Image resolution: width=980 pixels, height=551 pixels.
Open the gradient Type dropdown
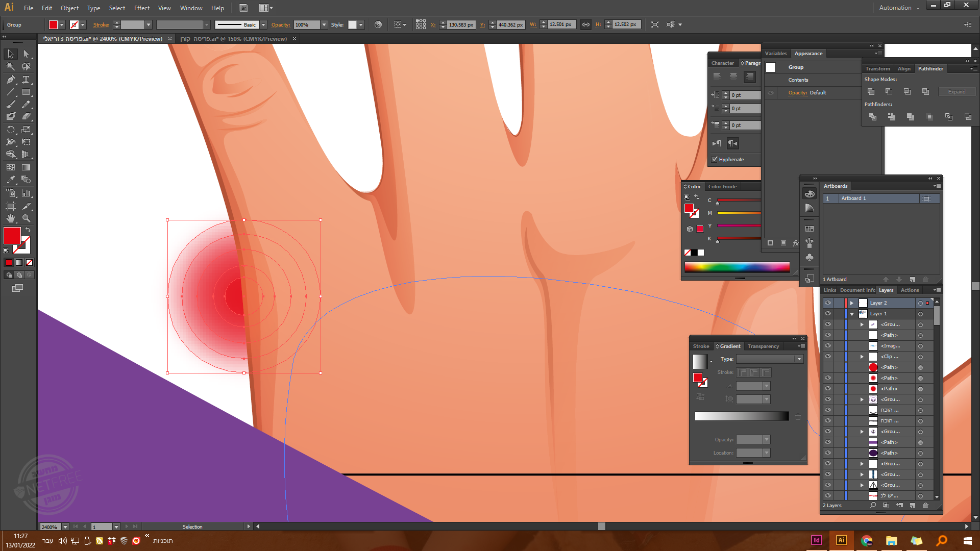[x=799, y=359]
